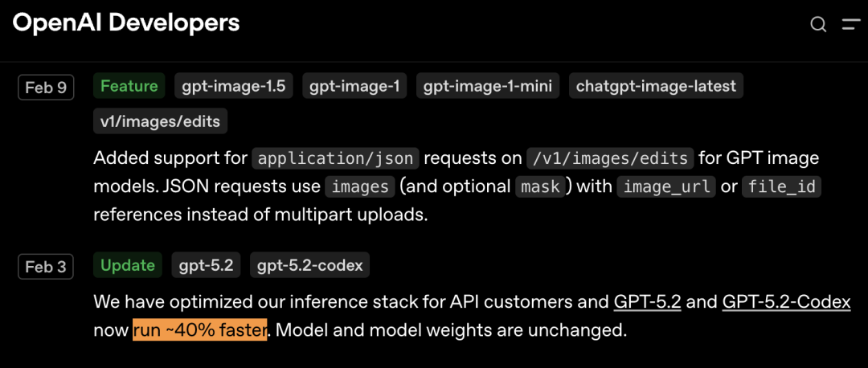This screenshot has height=368, width=868.
Task: Select the gpt-5.2-codex model tag
Action: (x=309, y=265)
